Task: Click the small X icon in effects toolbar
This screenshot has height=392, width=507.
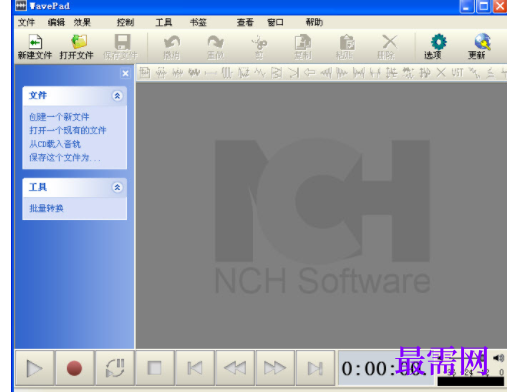Action: point(441,72)
